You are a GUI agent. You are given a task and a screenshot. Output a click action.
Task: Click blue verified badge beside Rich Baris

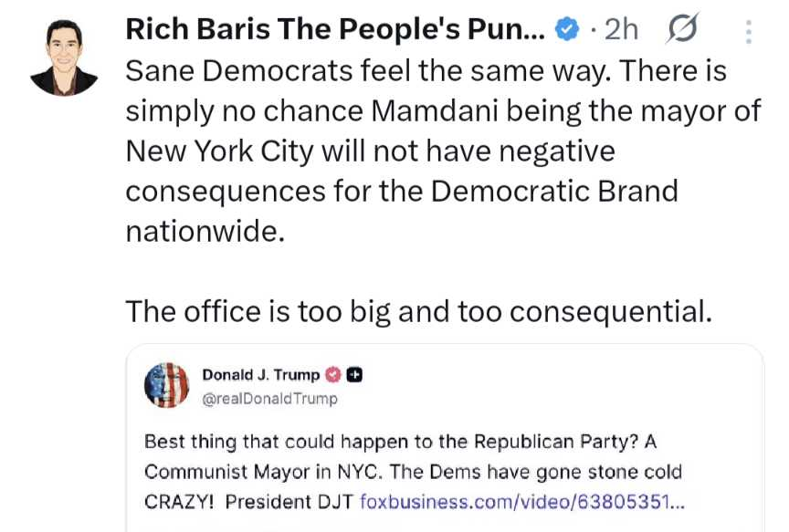567,31
